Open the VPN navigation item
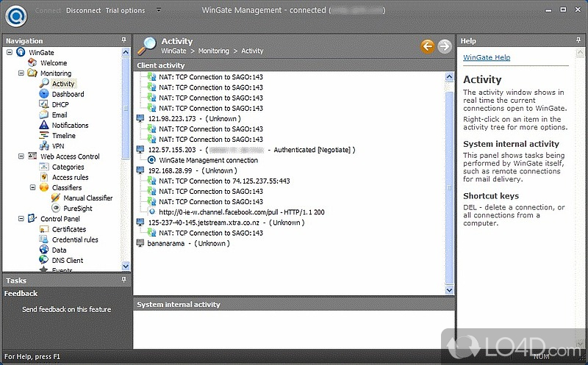Viewport: 588px width, 365px height. coord(58,146)
